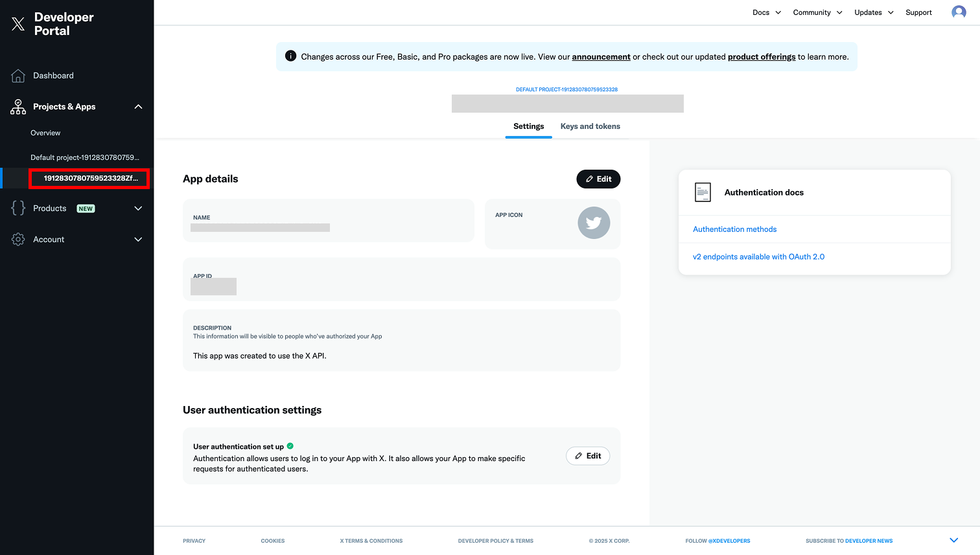980x555 pixels.
Task: Expand the footer chevron at bottom right
Action: point(953,540)
